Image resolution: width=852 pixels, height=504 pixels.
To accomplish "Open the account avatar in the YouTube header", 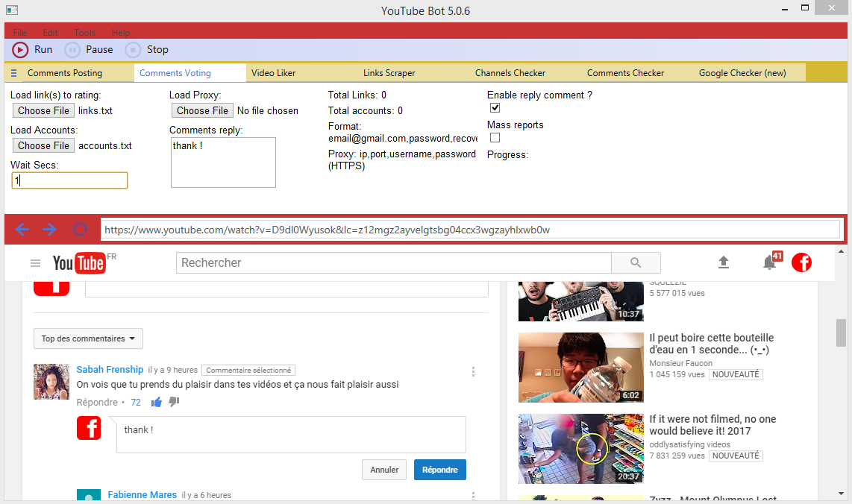I will (801, 262).
